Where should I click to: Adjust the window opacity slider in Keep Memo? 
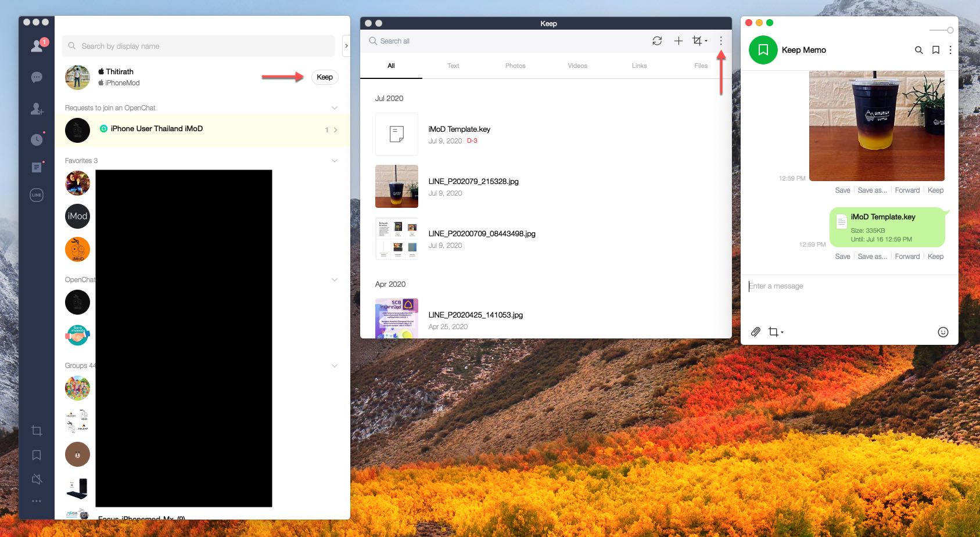[949, 30]
